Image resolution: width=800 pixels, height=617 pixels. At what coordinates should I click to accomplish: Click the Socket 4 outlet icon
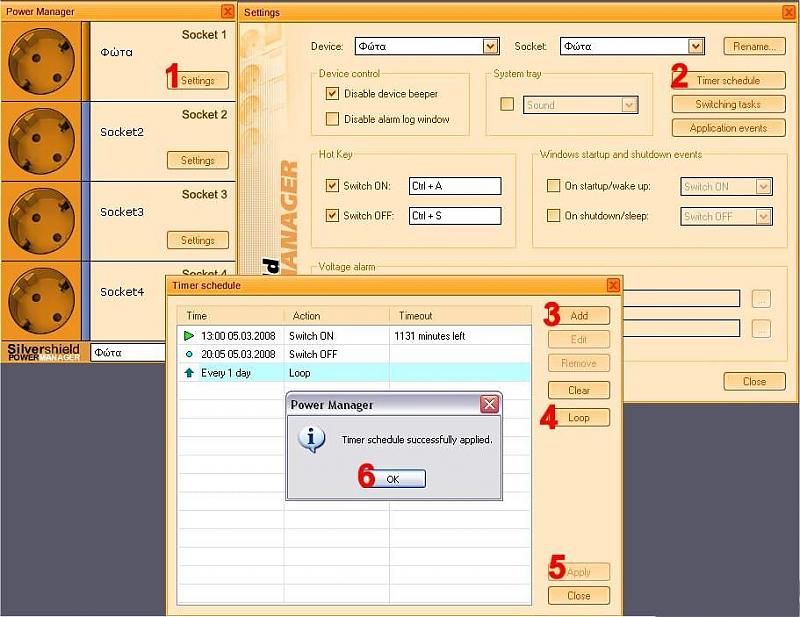tap(42, 300)
